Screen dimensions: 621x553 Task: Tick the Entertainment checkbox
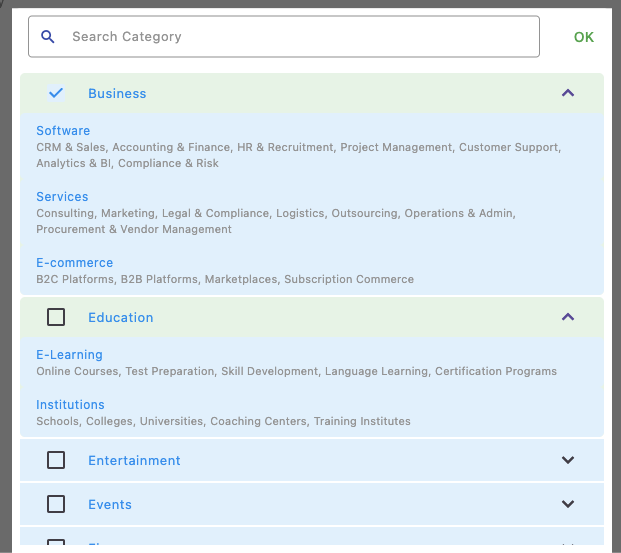pyautogui.click(x=56, y=460)
